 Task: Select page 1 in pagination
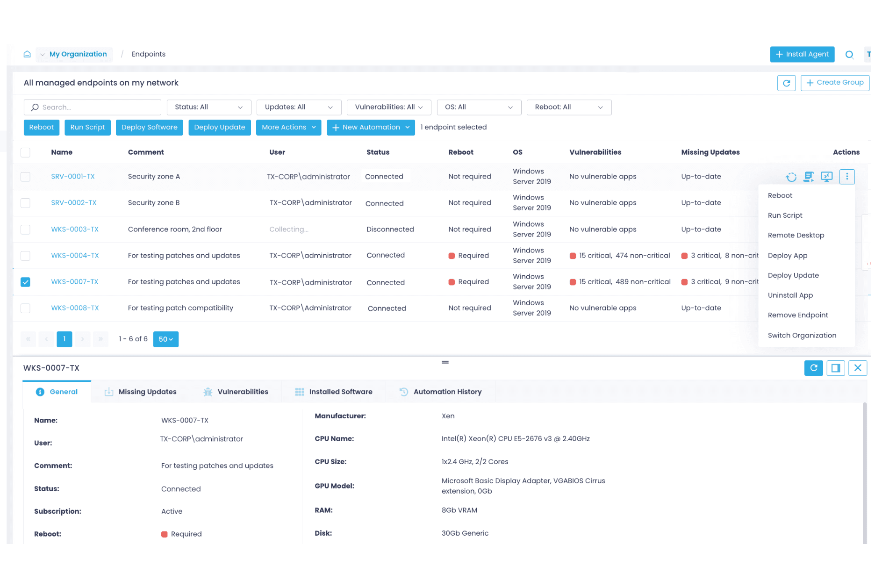pyautogui.click(x=65, y=339)
